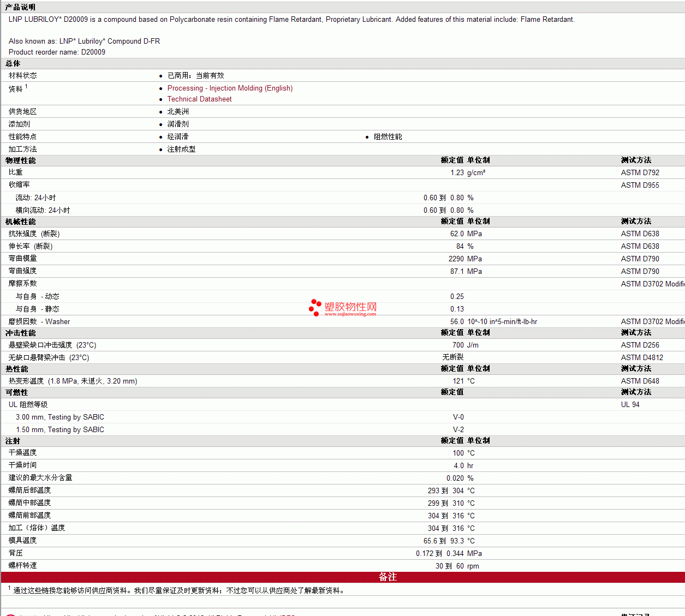Click the 伸长率 (断裂) row label
685x616 pixels.
[31, 247]
